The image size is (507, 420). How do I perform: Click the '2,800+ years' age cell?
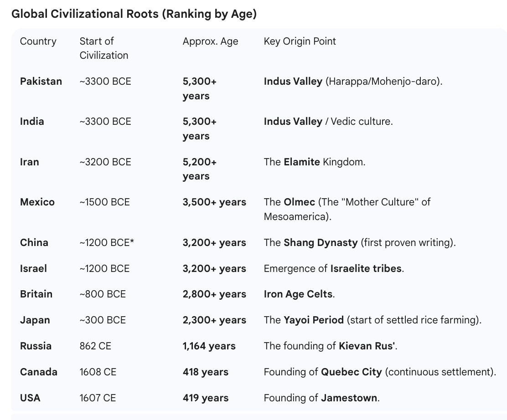tap(214, 294)
